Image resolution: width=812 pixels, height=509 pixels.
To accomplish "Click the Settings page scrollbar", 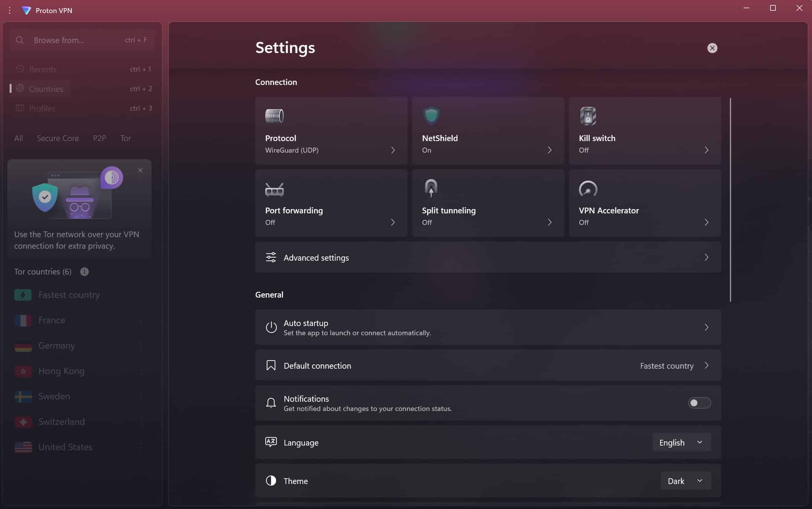I will coord(730,200).
